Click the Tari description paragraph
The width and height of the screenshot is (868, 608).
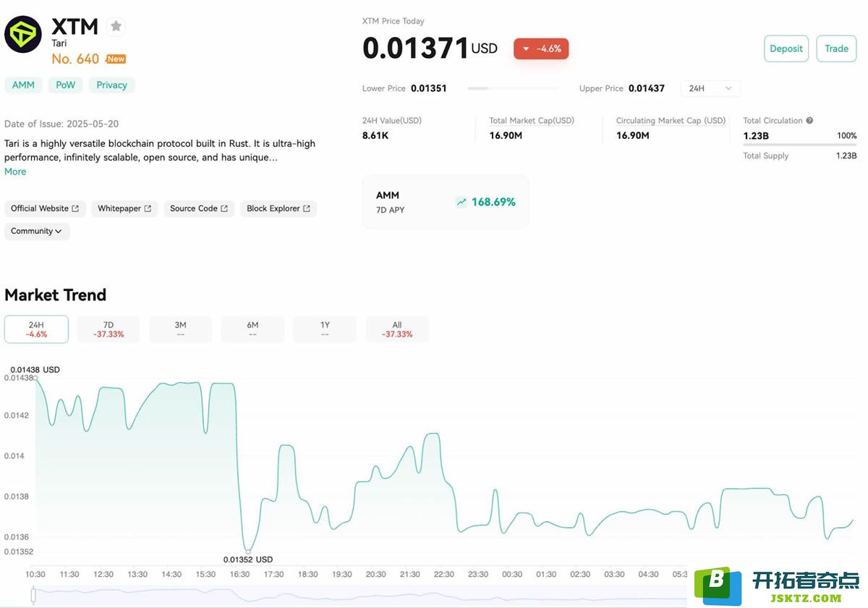tap(160, 151)
